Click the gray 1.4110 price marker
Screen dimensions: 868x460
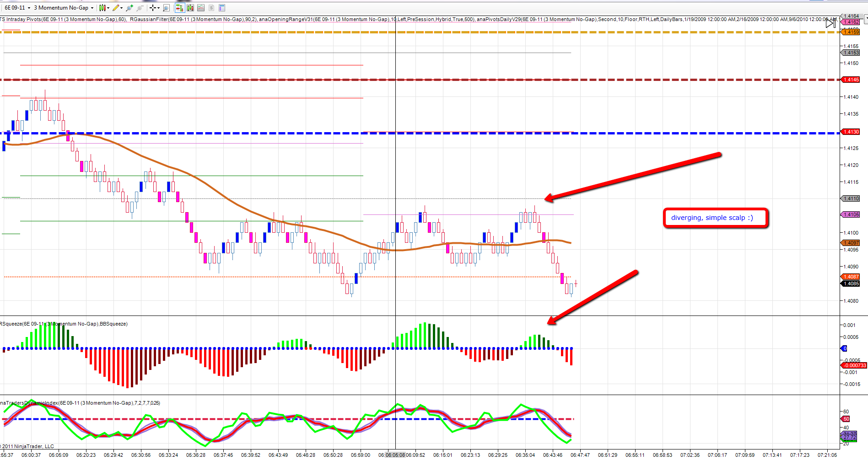tap(851, 198)
